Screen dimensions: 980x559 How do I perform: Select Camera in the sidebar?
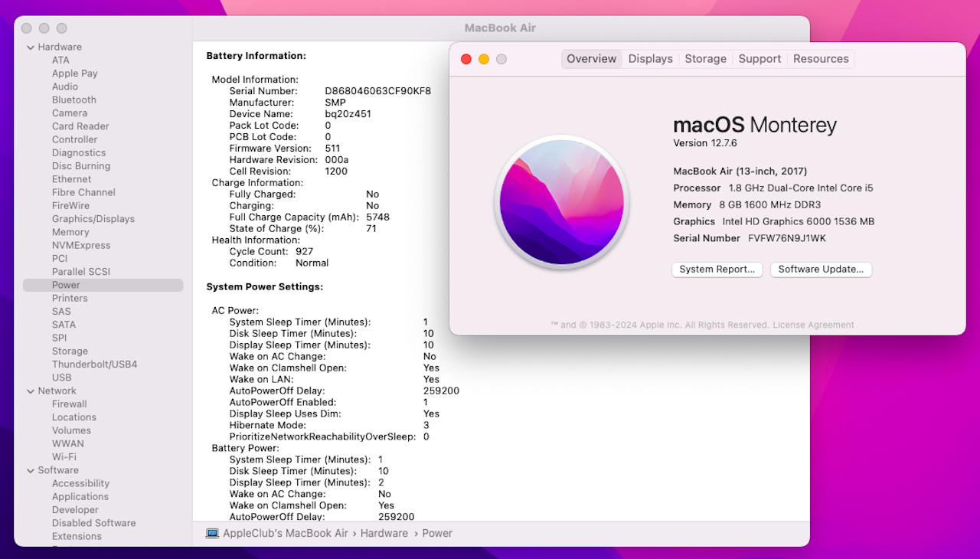(70, 113)
